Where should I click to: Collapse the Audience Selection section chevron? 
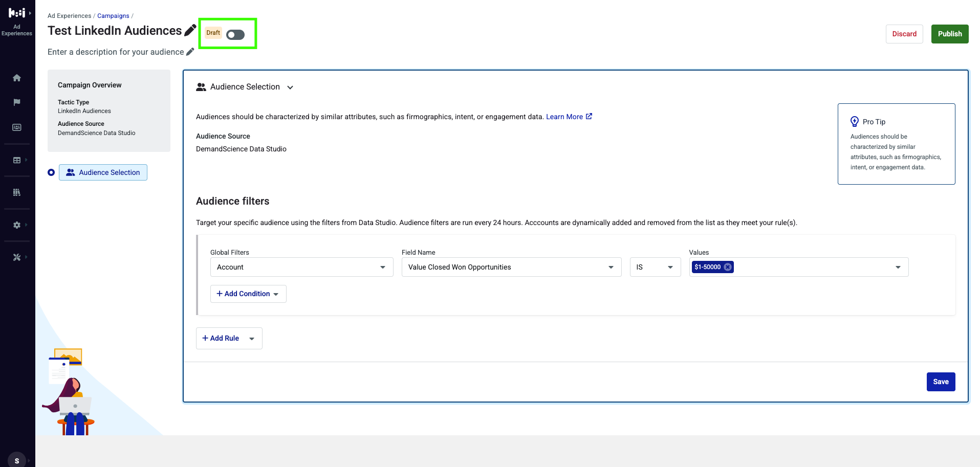click(290, 87)
